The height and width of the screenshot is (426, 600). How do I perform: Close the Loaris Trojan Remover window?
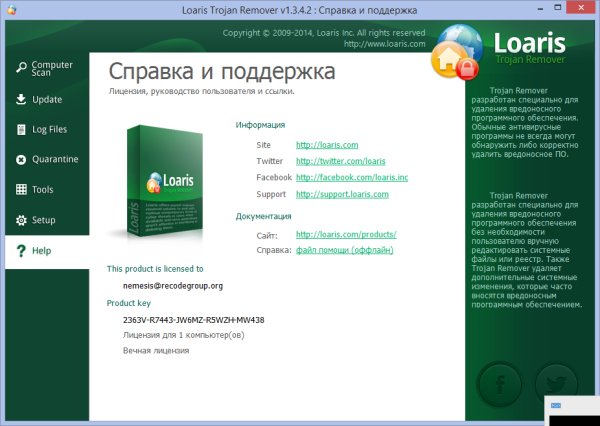pyautogui.click(x=582, y=8)
